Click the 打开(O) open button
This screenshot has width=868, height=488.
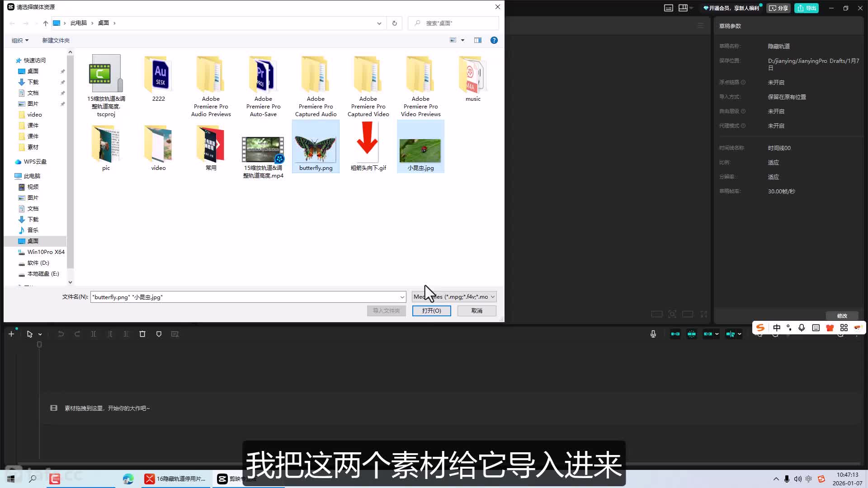coord(431,311)
